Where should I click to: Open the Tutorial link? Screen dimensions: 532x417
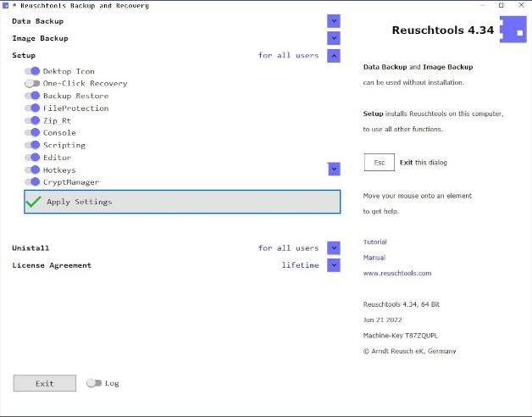click(374, 242)
